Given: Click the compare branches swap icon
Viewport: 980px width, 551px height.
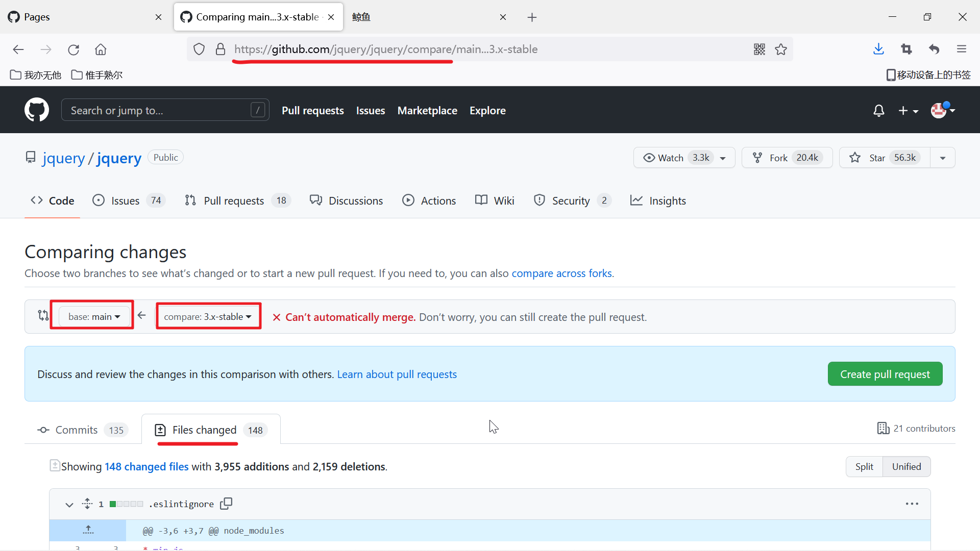Looking at the screenshot, I should pos(43,316).
